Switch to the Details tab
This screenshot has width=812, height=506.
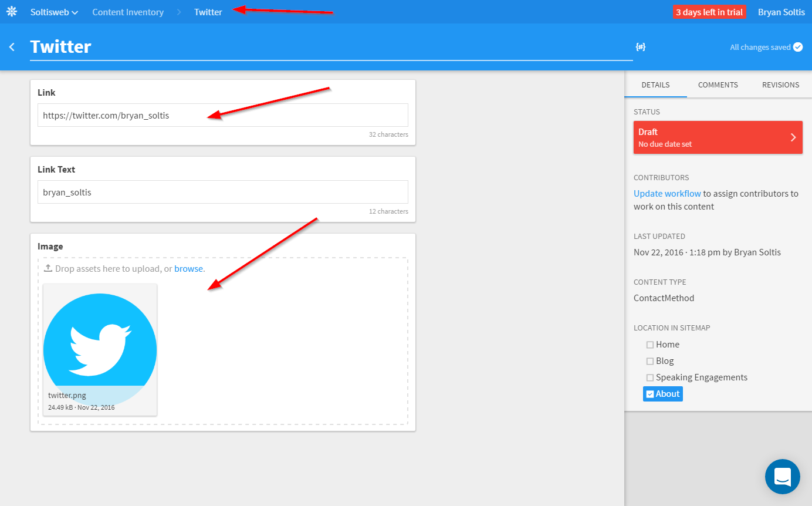655,85
